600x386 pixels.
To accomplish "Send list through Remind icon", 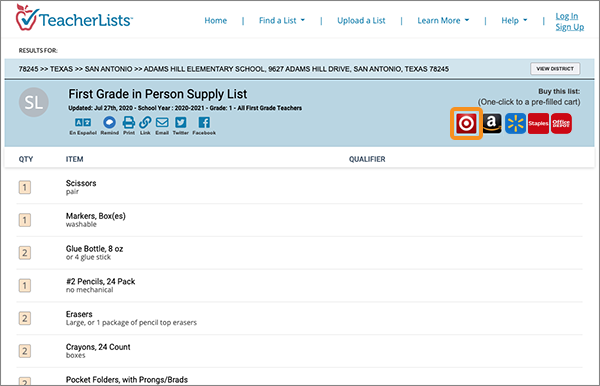I will point(109,125).
